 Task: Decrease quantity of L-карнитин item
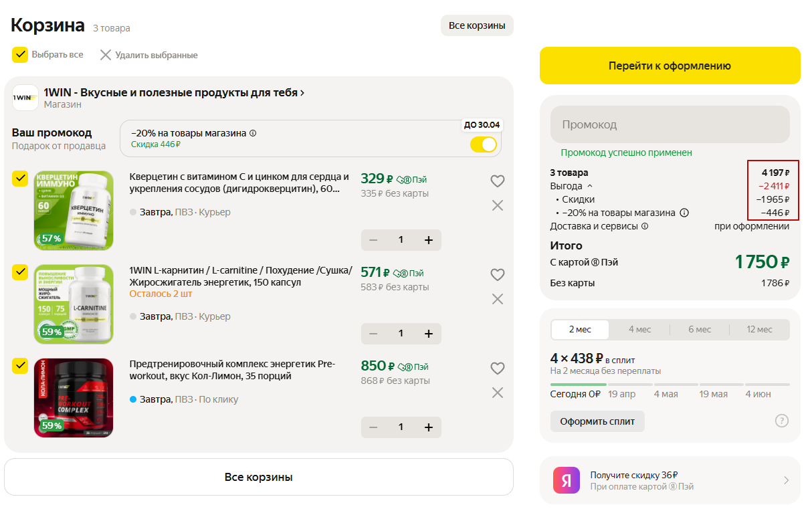pyautogui.click(x=374, y=334)
